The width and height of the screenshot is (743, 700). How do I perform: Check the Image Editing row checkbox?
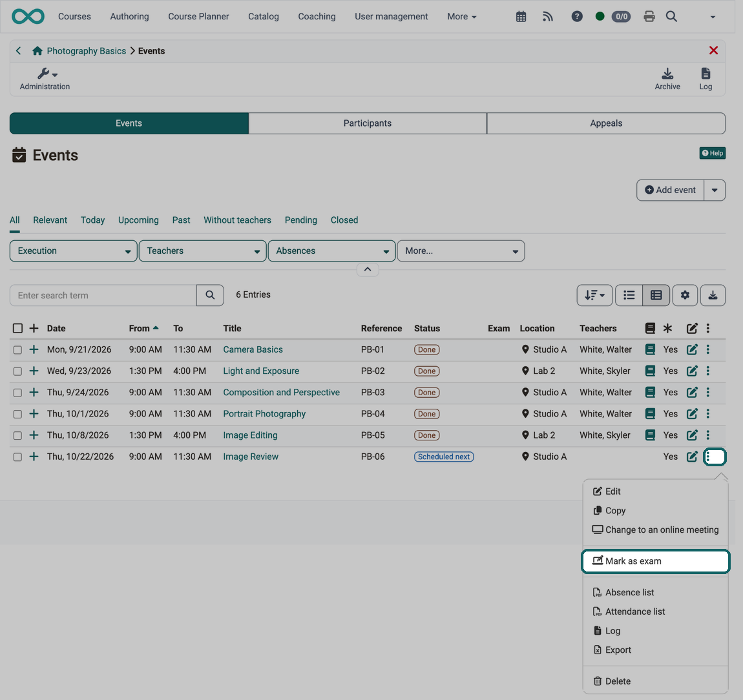pyautogui.click(x=17, y=435)
